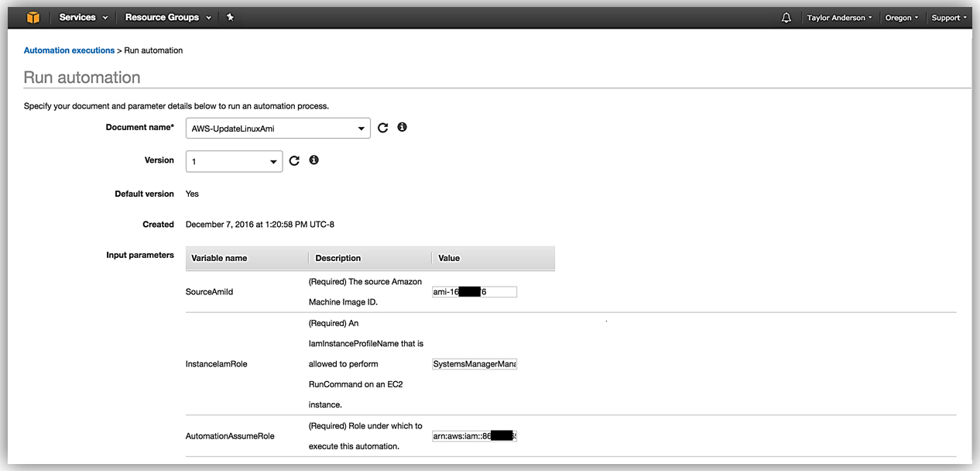The width and height of the screenshot is (980, 471).
Task: Click the AutomationAssumeRole value field
Action: 474,436
